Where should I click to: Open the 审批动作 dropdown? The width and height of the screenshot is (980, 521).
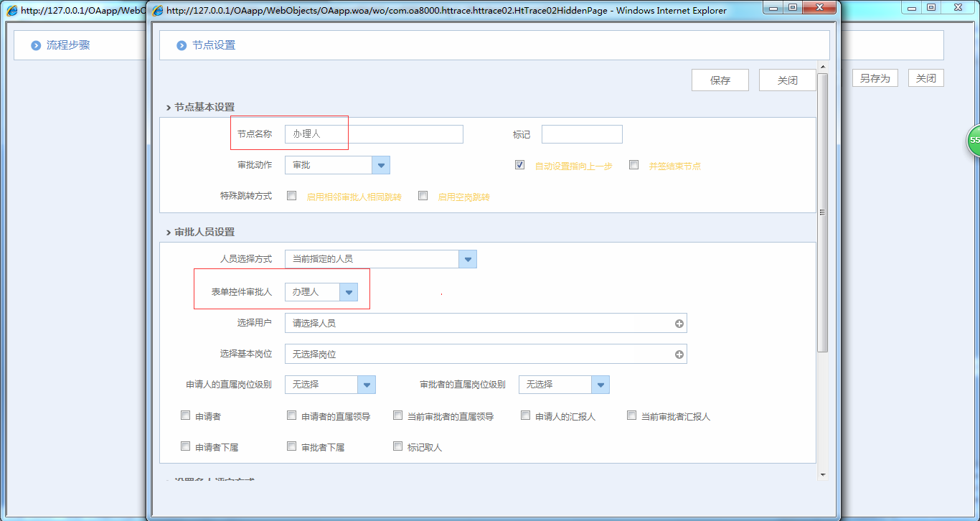[x=381, y=165]
